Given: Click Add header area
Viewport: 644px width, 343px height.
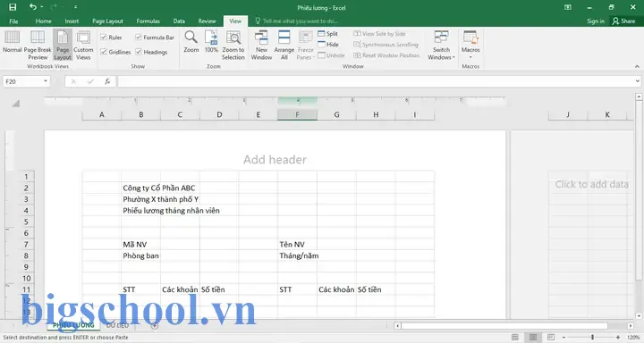Looking at the screenshot, I should click(x=275, y=159).
